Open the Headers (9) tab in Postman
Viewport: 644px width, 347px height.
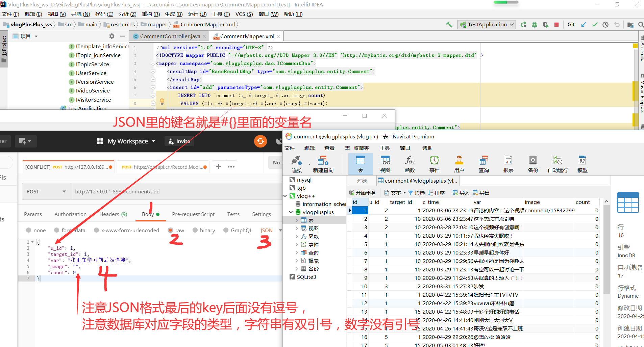point(113,214)
